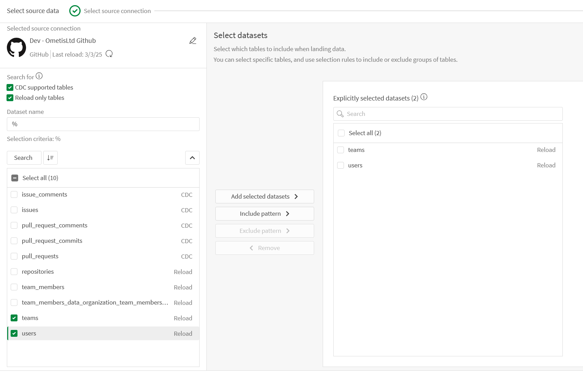583x392 pixels.
Task: Click the GitHub connector logo
Action: click(16, 47)
